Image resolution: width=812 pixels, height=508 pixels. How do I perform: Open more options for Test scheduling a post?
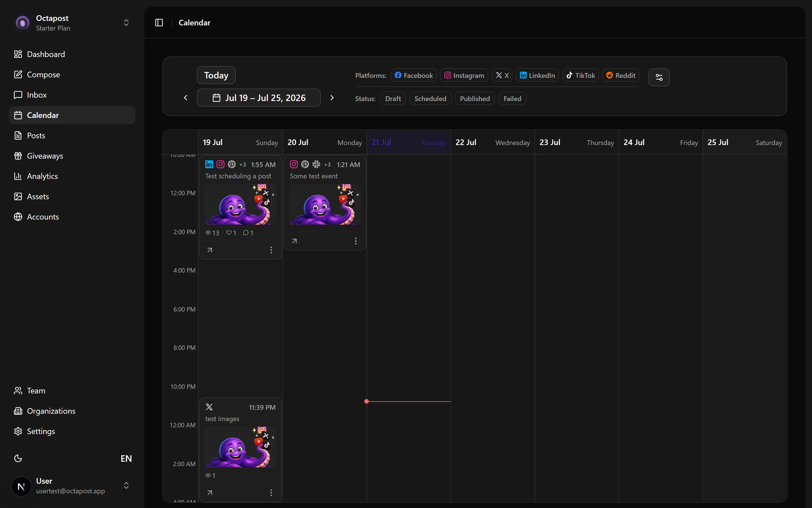pyautogui.click(x=271, y=250)
